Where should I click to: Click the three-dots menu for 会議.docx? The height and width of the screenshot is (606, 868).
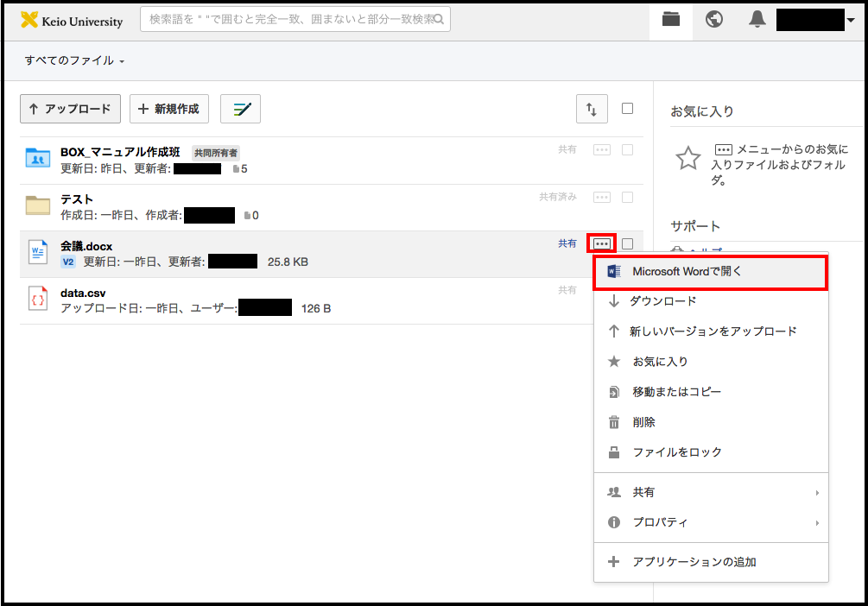[x=602, y=244]
